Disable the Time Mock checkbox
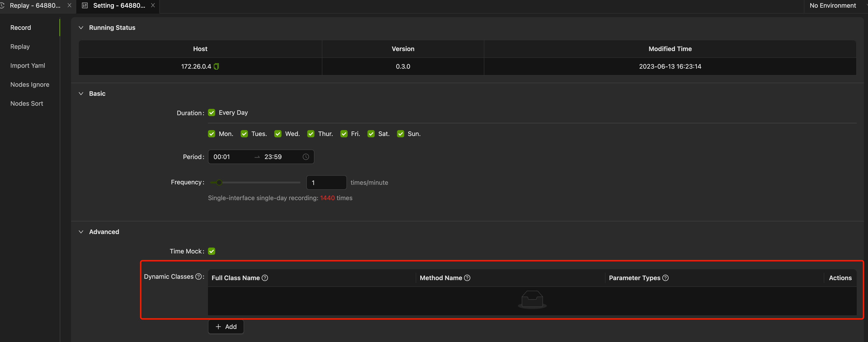Viewport: 868px width, 342px height. 212,251
